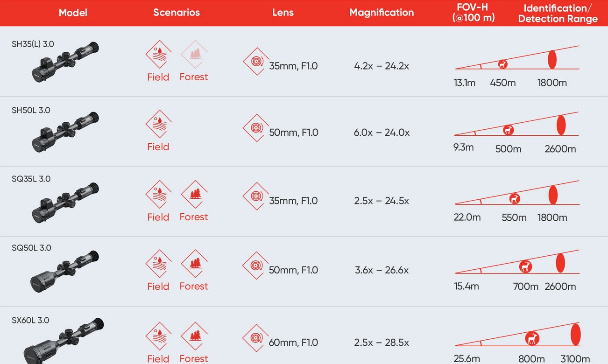
Task: Click the deer icon at 700m range
Action: [526, 266]
